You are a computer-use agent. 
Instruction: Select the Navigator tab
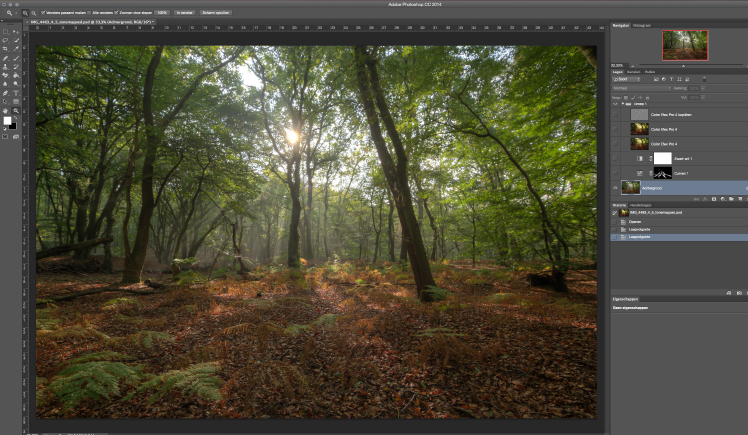[x=621, y=25]
